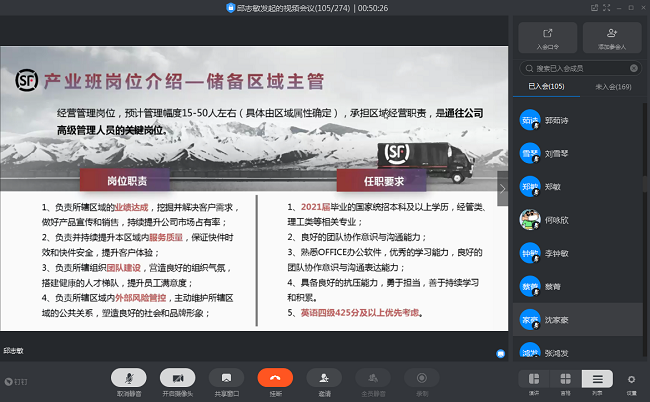Collapse the side panel with the chevron arrow

(x=502, y=189)
